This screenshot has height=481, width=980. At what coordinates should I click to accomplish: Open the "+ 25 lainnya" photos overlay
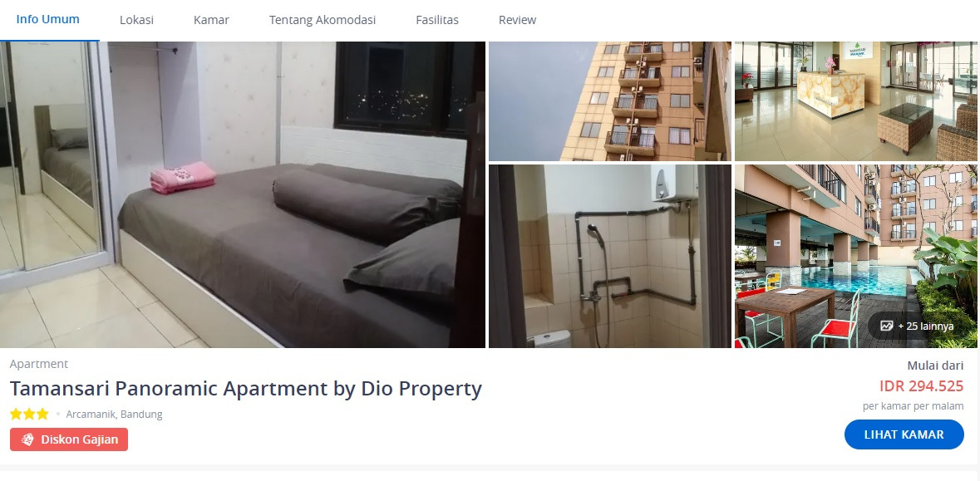[x=918, y=326]
